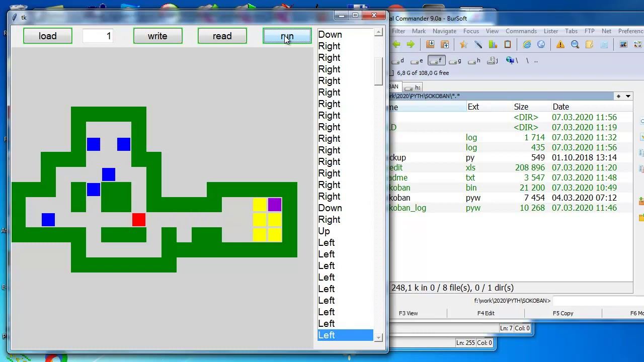This screenshot has height=362, width=644.
Task: Open the Navigate menu in Total Commander
Action: tap(444, 31)
